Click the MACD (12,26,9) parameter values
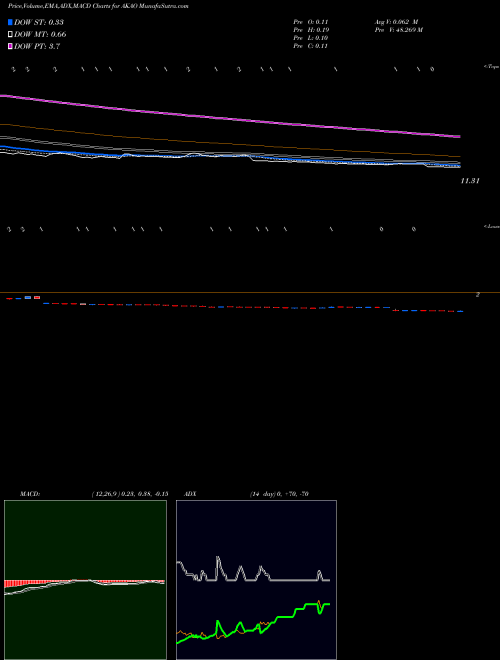Screen dimensions: 500x660 (x=130, y=494)
